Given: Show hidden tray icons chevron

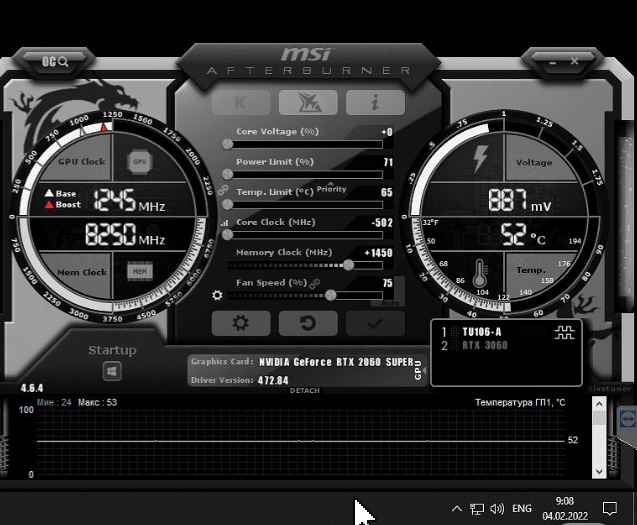Looking at the screenshot, I should click(457, 508).
